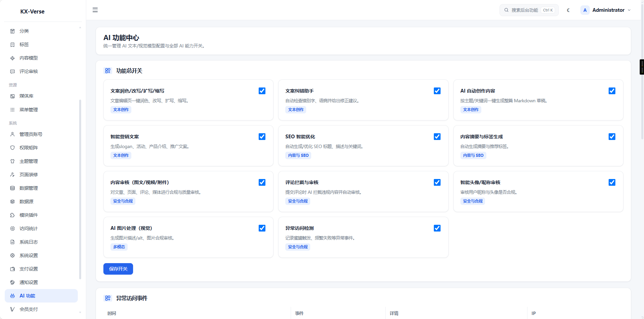This screenshot has width=644, height=319.
Task: Click the 内容模型 sidebar icon
Action: [x=12, y=58]
